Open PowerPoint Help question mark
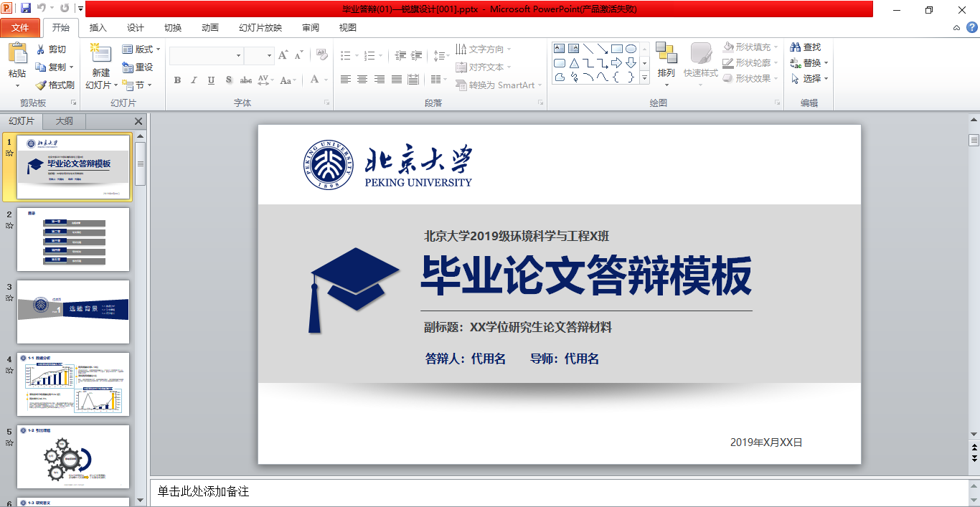 [973, 28]
